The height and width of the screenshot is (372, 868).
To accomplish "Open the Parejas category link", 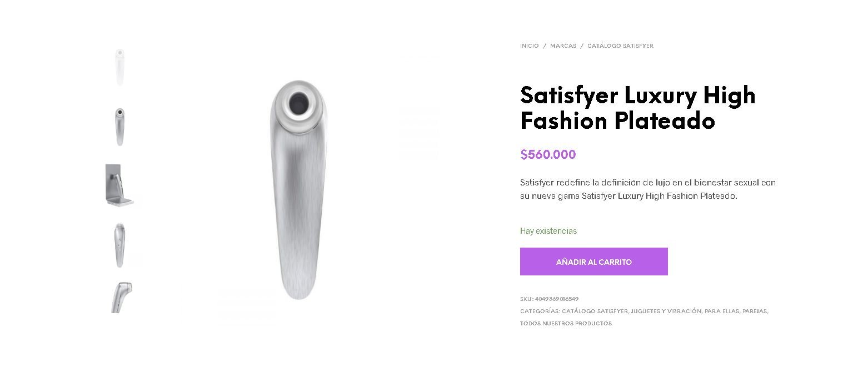I will tap(755, 311).
